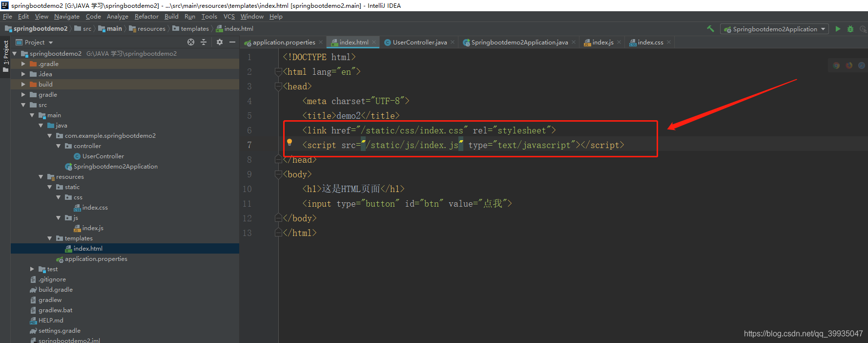This screenshot has height=343, width=868.
Task: Click the yellow lightbulb intention icon on line 7
Action: coord(289,142)
